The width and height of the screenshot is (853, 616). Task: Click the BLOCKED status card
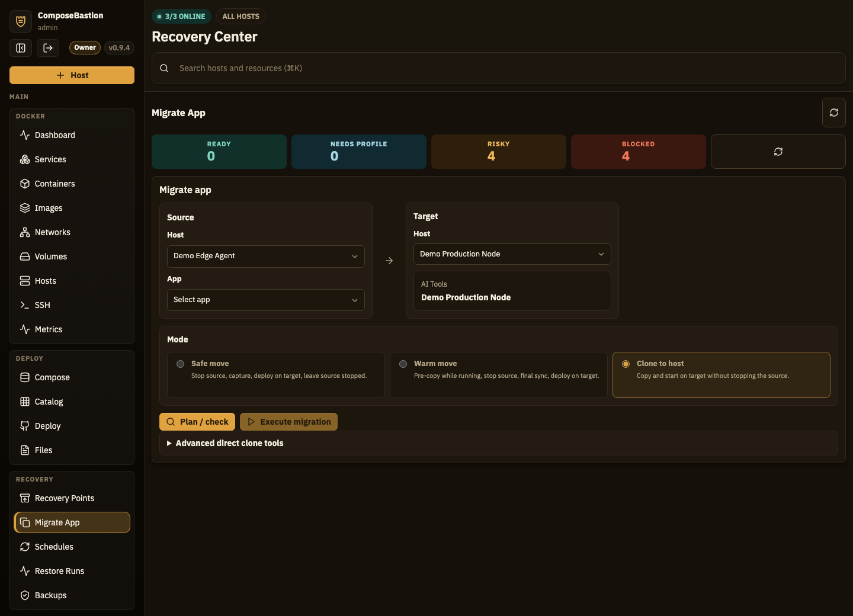point(639,152)
